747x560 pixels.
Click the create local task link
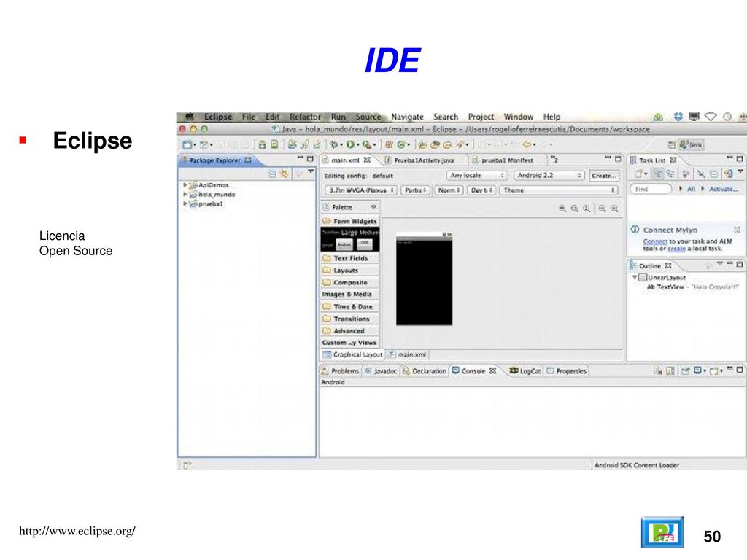676,249
